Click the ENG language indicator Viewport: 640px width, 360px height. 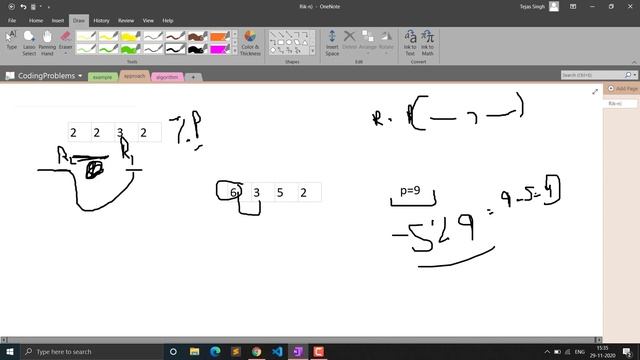[580, 352]
